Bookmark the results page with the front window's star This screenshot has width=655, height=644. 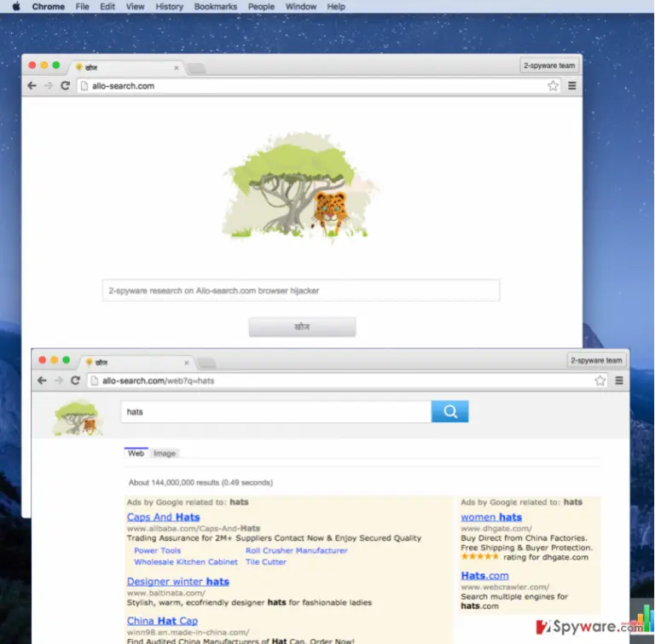tap(600, 380)
